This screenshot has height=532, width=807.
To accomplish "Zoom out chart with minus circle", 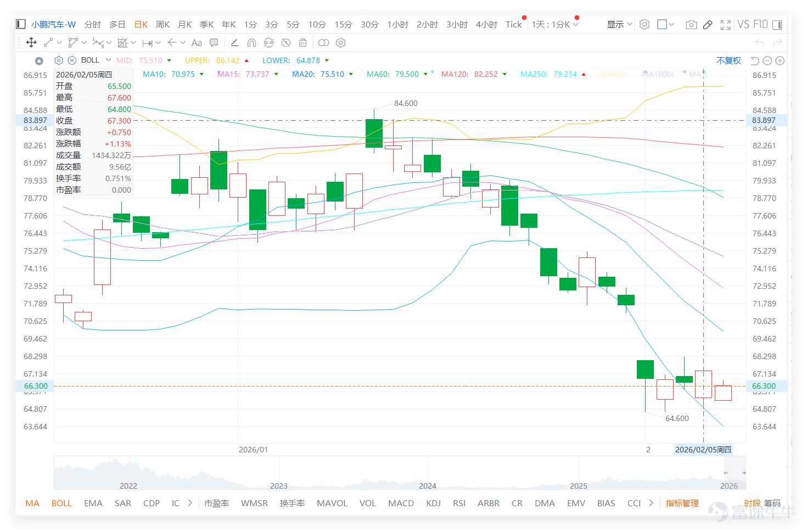I will (767, 60).
